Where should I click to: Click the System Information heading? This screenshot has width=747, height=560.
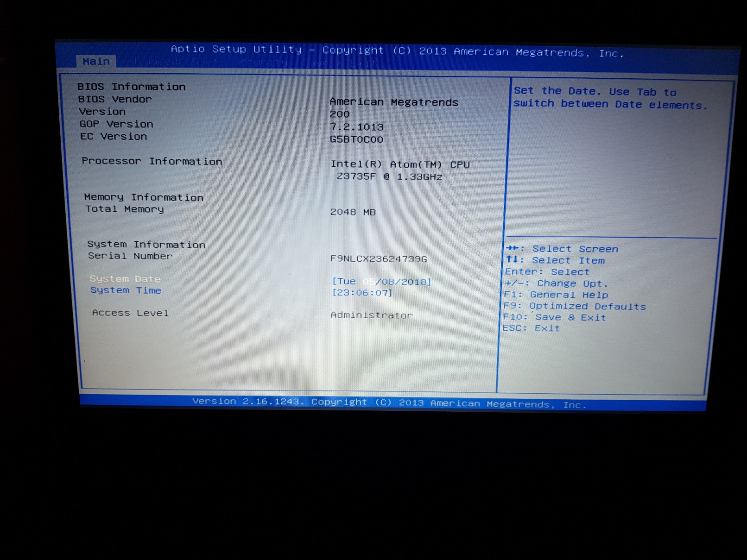(146, 244)
